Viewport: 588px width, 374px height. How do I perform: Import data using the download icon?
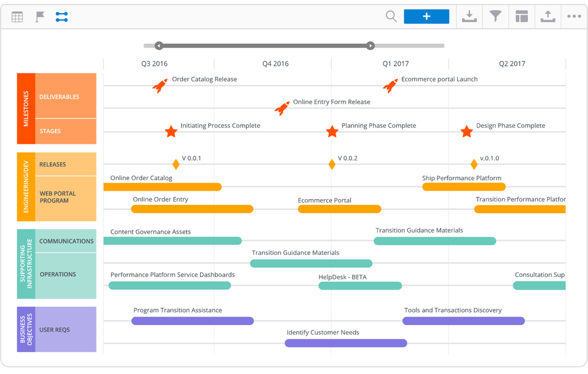click(x=469, y=16)
